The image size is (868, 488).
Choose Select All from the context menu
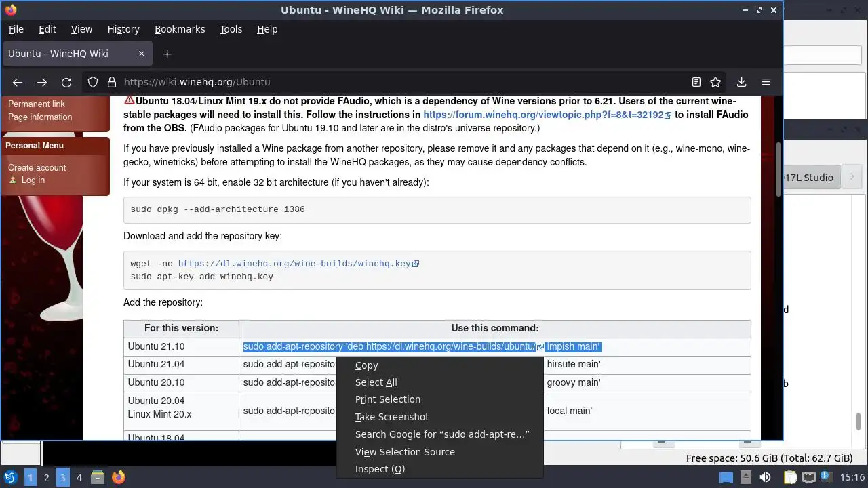[x=440, y=382]
